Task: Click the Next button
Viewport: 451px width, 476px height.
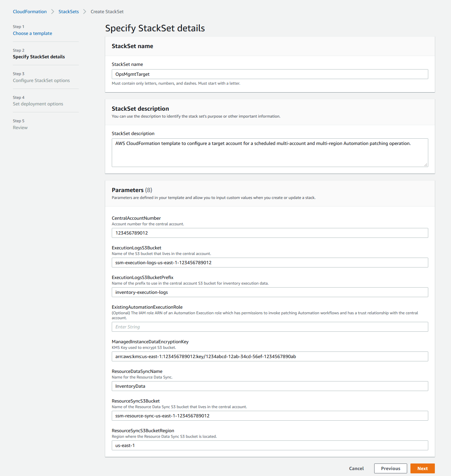Action: tap(422, 468)
